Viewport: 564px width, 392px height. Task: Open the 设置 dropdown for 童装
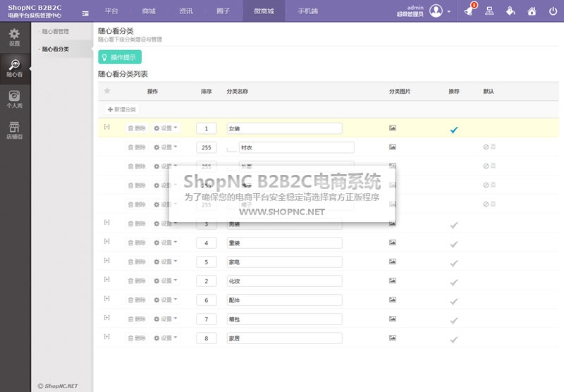coord(166,243)
